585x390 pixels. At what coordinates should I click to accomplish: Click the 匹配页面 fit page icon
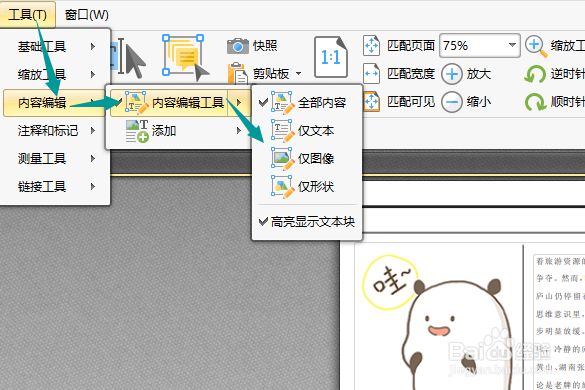point(371,46)
